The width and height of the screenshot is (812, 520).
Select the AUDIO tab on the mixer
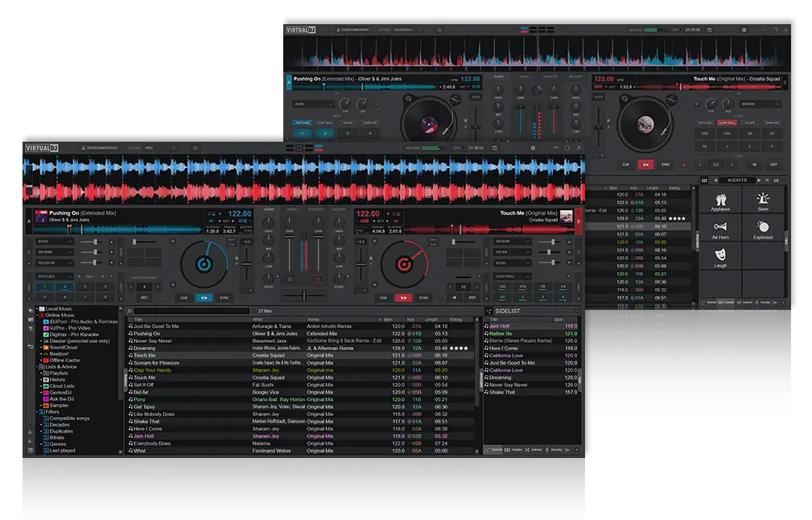pos(269,209)
